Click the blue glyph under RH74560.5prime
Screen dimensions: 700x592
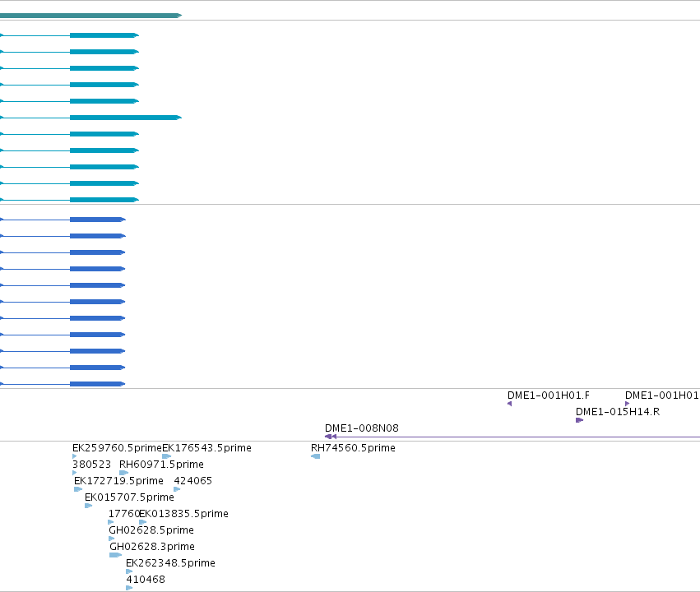(x=316, y=456)
